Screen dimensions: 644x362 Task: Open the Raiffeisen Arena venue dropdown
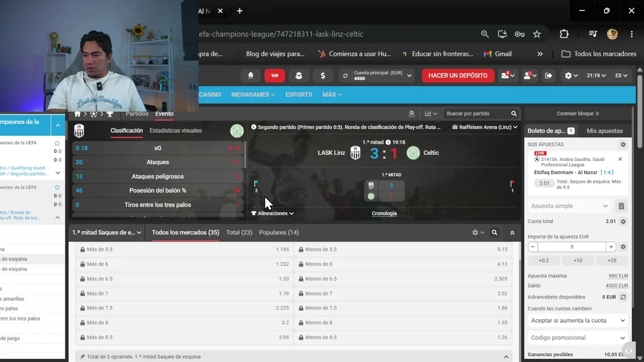click(485, 127)
